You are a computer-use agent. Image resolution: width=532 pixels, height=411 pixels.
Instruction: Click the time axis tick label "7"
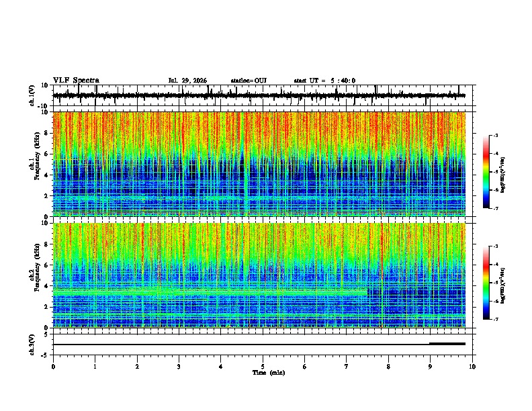(x=347, y=366)
